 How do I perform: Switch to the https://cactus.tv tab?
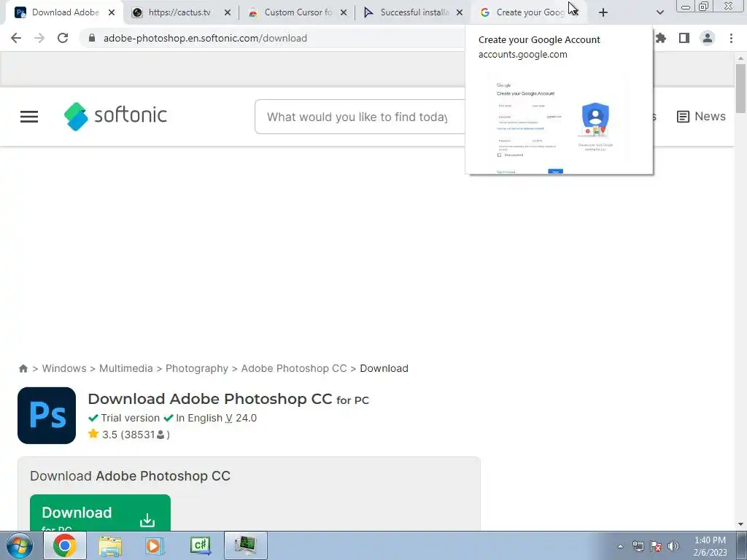click(179, 12)
